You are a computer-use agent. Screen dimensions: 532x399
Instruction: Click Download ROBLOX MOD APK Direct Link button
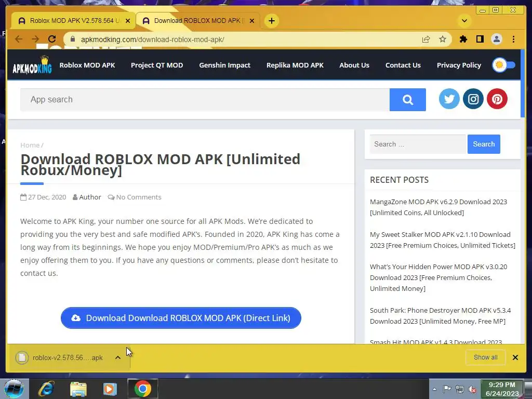click(181, 318)
